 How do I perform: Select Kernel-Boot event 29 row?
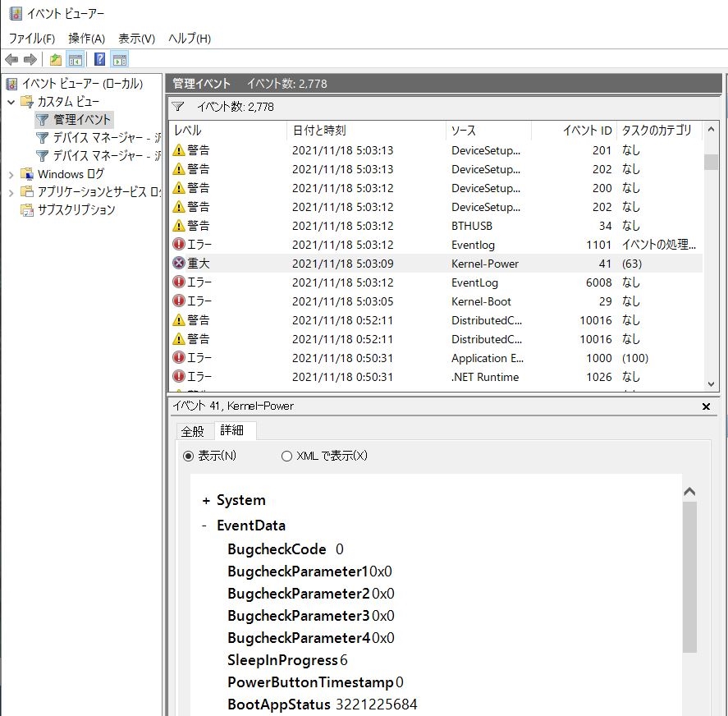pos(437,301)
